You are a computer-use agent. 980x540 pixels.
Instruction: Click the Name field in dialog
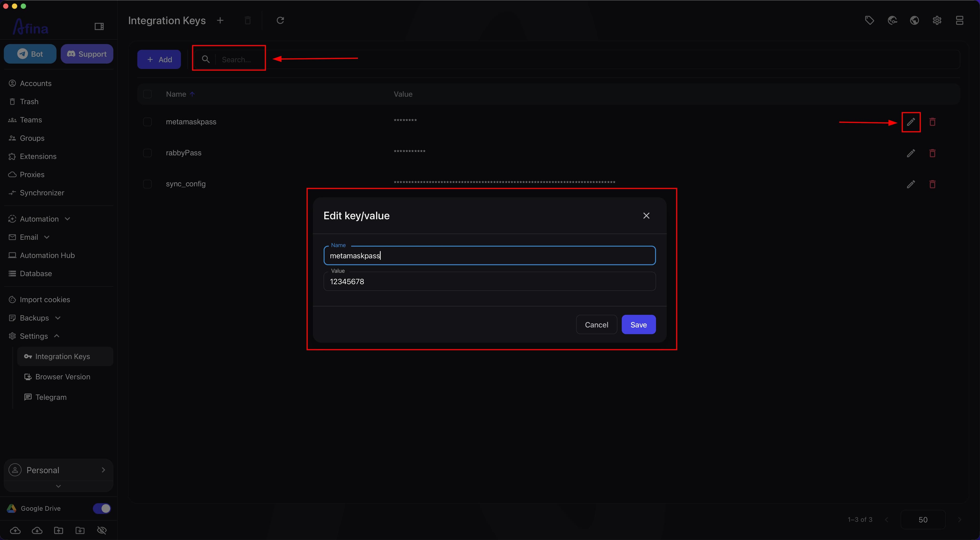coord(489,255)
